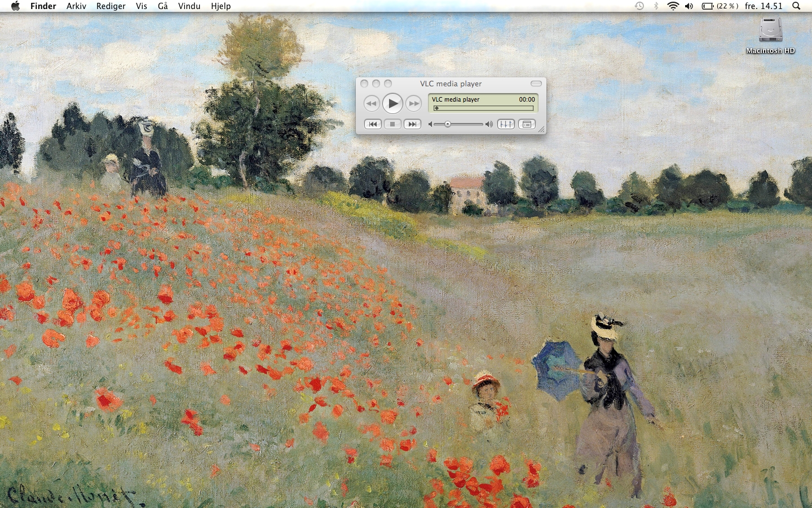The height and width of the screenshot is (508, 812).
Task: Mute using the small speaker icon
Action: pyautogui.click(x=430, y=124)
